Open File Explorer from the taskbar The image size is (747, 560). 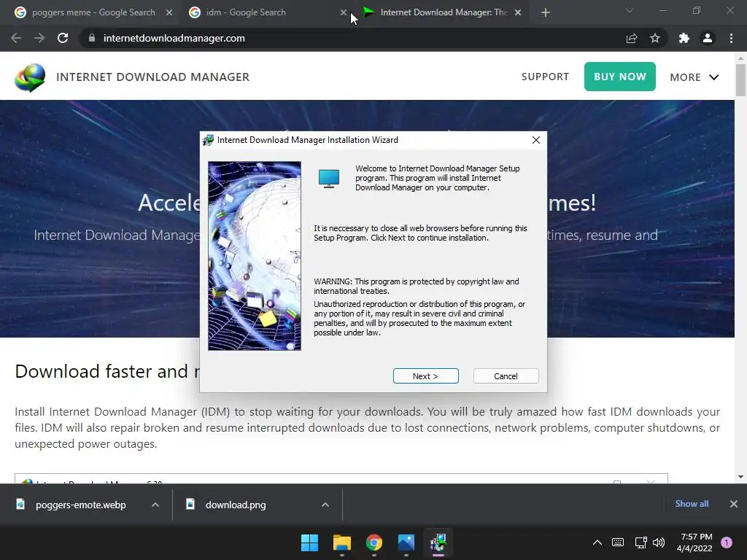(342, 542)
